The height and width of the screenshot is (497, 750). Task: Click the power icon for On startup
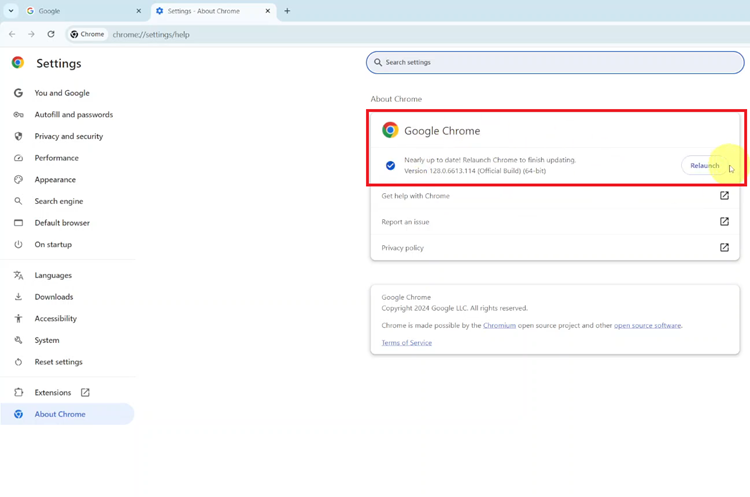tap(18, 244)
